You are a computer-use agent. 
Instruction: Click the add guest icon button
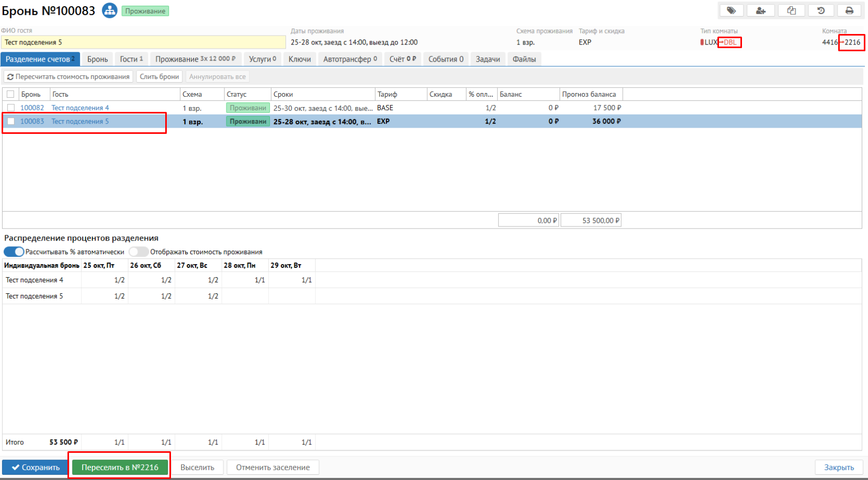pos(761,10)
